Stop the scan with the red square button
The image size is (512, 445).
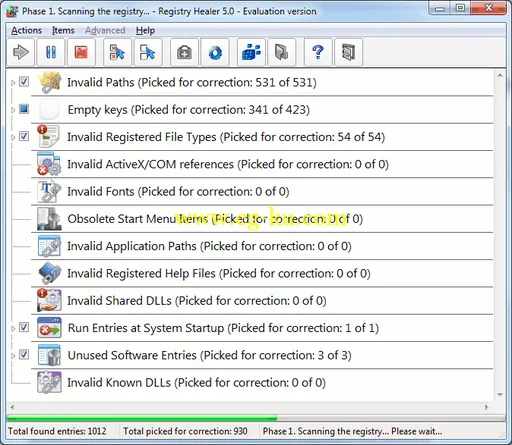81,52
